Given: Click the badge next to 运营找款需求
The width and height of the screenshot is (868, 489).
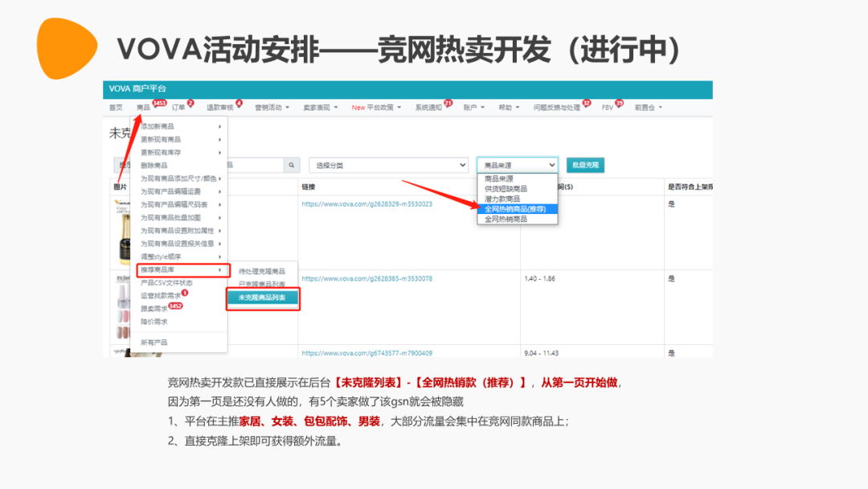Looking at the screenshot, I should coord(185,293).
